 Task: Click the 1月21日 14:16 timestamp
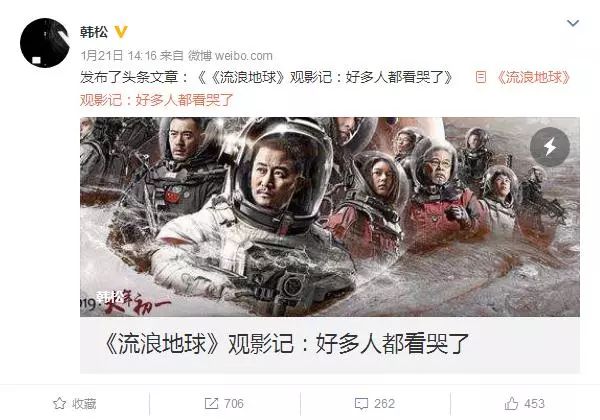(x=119, y=55)
